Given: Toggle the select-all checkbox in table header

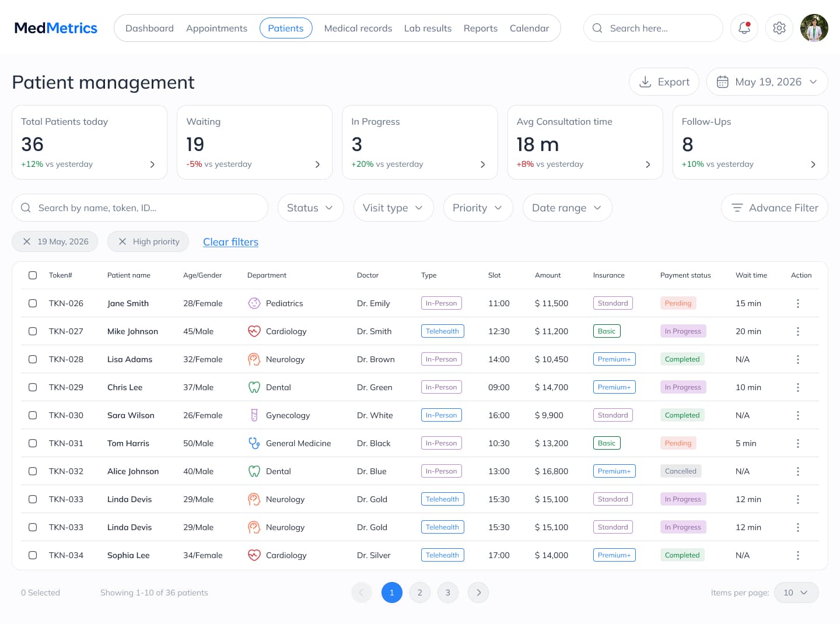Looking at the screenshot, I should pyautogui.click(x=33, y=275).
